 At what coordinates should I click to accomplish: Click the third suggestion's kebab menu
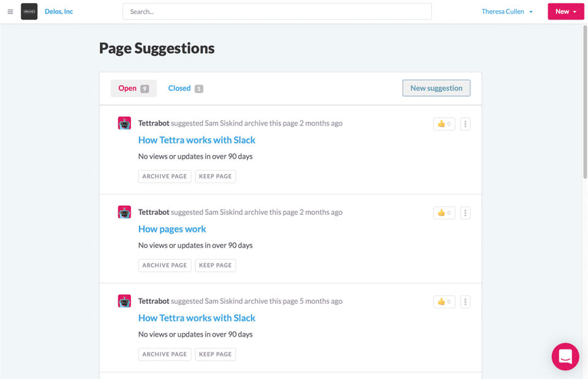(x=466, y=302)
